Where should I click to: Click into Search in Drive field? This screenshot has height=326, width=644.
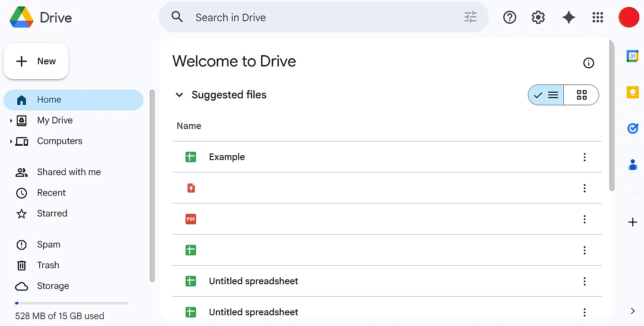324,17
